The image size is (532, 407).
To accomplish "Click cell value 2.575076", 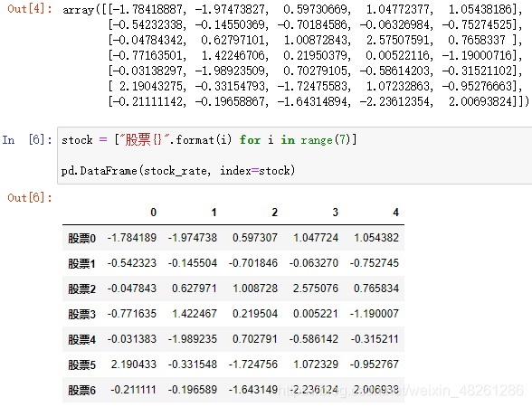I will point(316,289).
